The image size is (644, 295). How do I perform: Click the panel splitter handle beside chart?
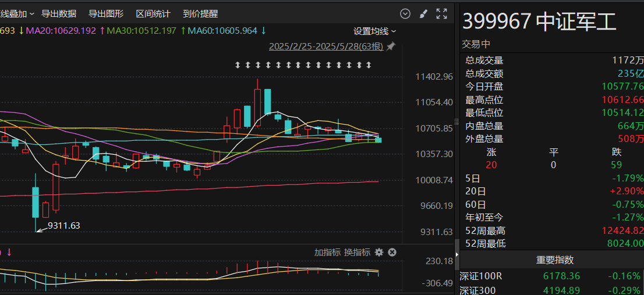tap(457, 122)
